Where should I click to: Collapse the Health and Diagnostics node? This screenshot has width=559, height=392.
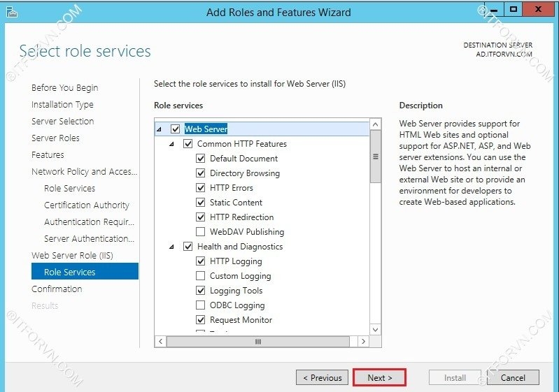click(171, 247)
